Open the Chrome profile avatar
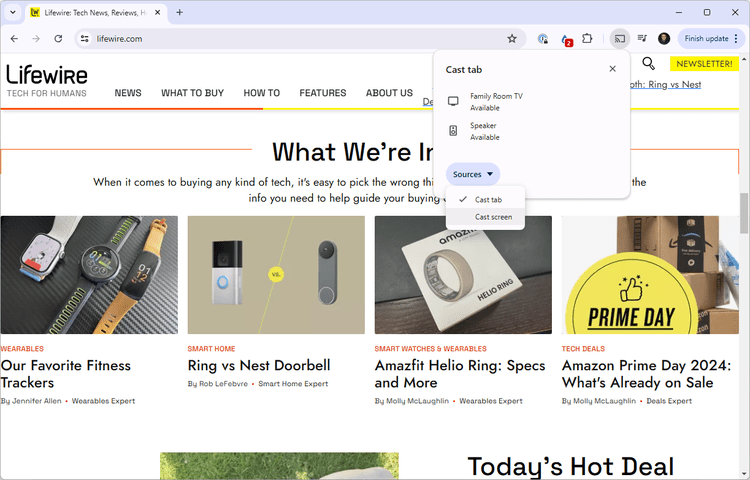This screenshot has height=480, width=750. 664,39
